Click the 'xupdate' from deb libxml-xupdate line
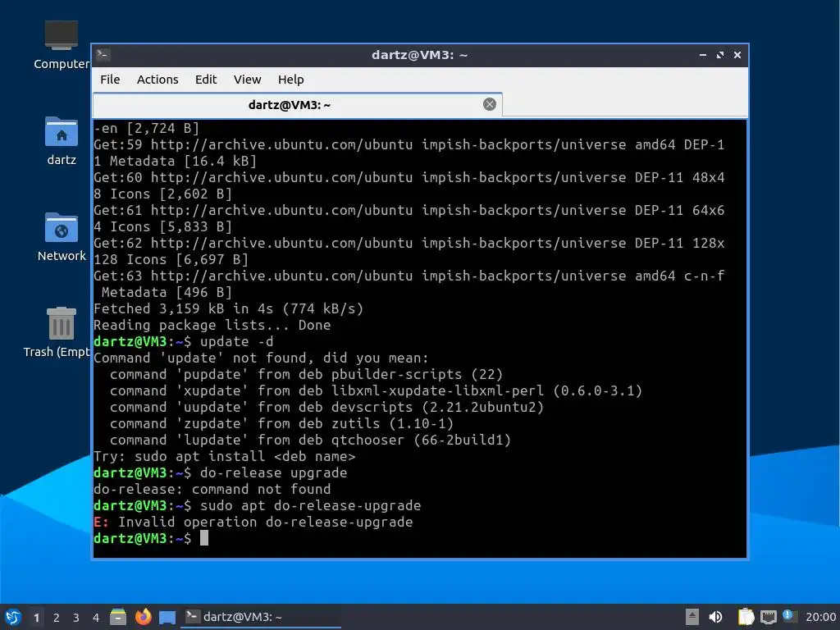This screenshot has height=630, width=840. (x=376, y=391)
